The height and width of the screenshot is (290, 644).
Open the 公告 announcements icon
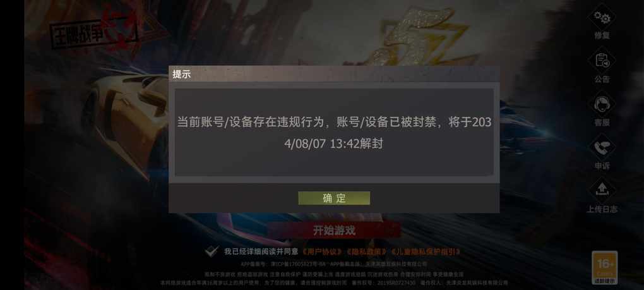pos(602,66)
